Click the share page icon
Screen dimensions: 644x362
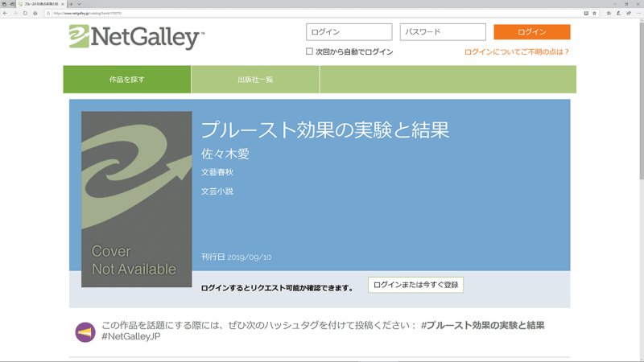click(629, 13)
